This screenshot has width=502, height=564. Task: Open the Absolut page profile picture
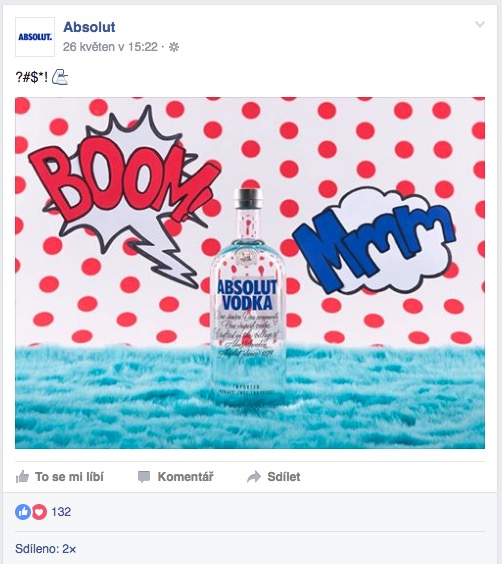point(35,37)
